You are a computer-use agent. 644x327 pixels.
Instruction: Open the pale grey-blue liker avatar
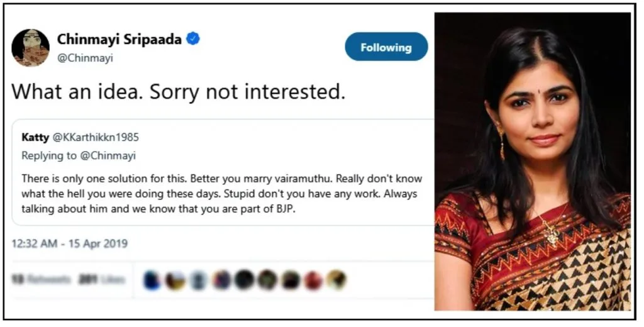pos(198,280)
